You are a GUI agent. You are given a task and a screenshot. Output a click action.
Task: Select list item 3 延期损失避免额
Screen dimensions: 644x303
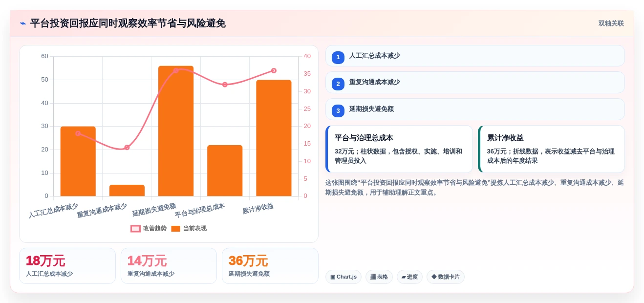click(x=475, y=109)
